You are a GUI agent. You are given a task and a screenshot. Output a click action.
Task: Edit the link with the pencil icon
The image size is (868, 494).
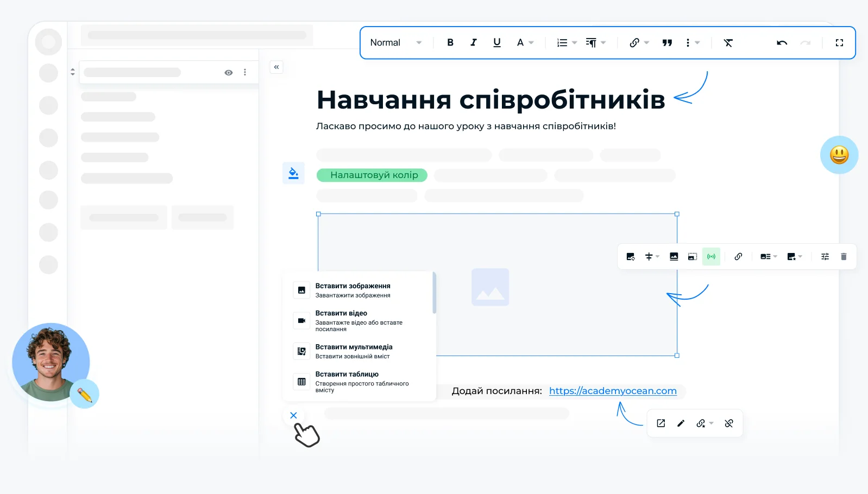point(681,423)
